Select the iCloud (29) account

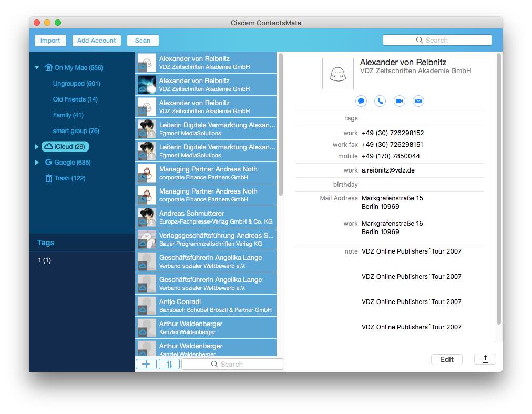coord(65,146)
